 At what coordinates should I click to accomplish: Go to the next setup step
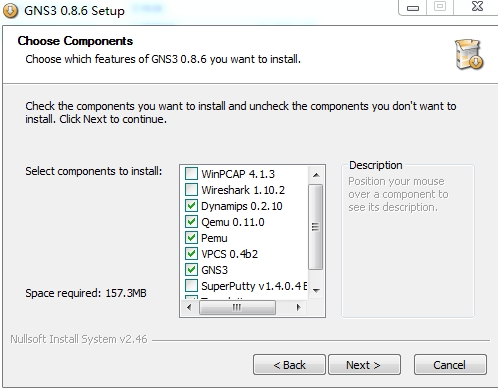pyautogui.click(x=364, y=365)
